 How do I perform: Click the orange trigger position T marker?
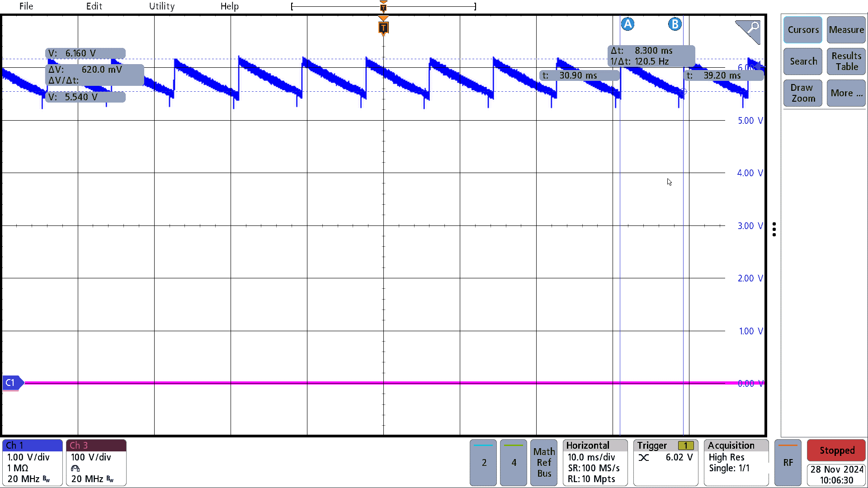click(383, 28)
